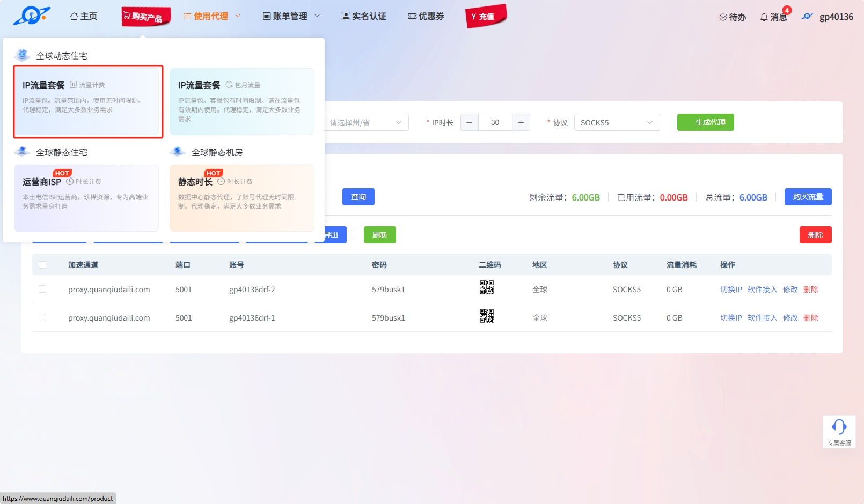The height and width of the screenshot is (504, 864).
Task: Choose the 运营商ISP static residential option
Action: click(x=86, y=198)
